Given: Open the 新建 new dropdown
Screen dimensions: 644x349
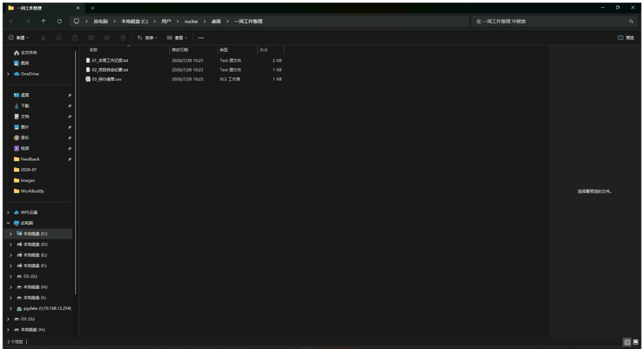Looking at the screenshot, I should pyautogui.click(x=19, y=38).
